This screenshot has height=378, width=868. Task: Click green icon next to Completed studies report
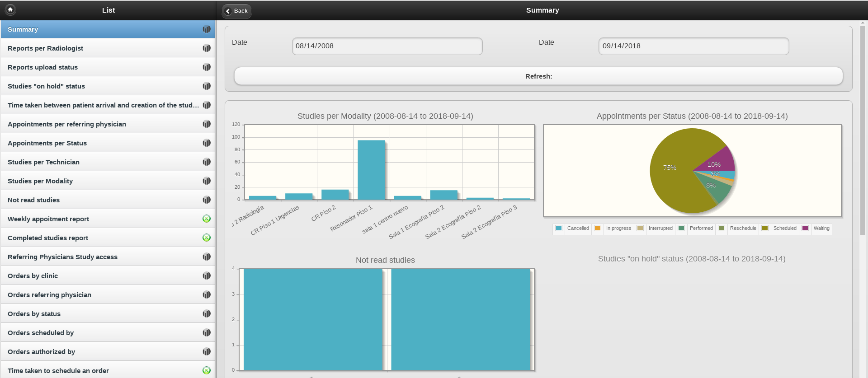pos(207,238)
